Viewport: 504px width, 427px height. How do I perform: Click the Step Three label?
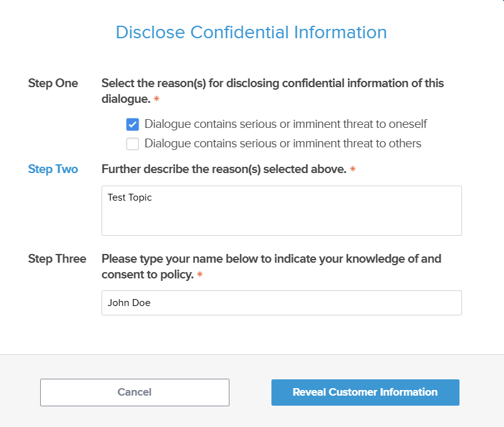tap(57, 258)
